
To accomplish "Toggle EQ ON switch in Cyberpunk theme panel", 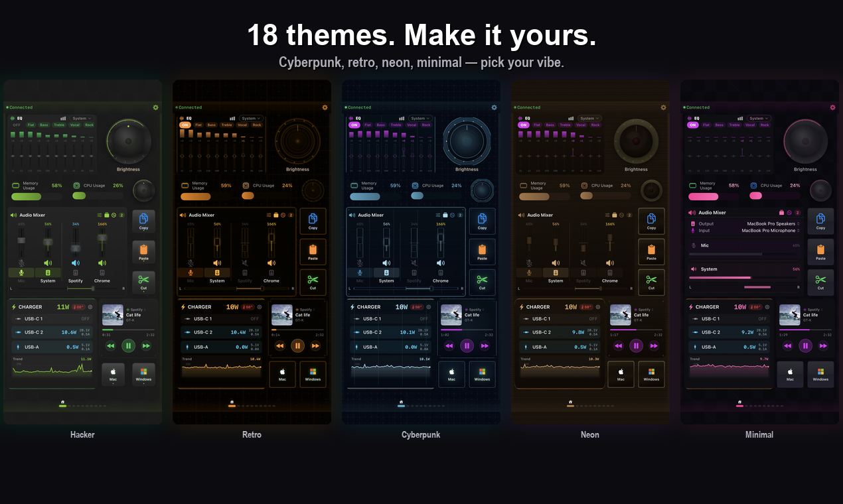I will click(354, 125).
